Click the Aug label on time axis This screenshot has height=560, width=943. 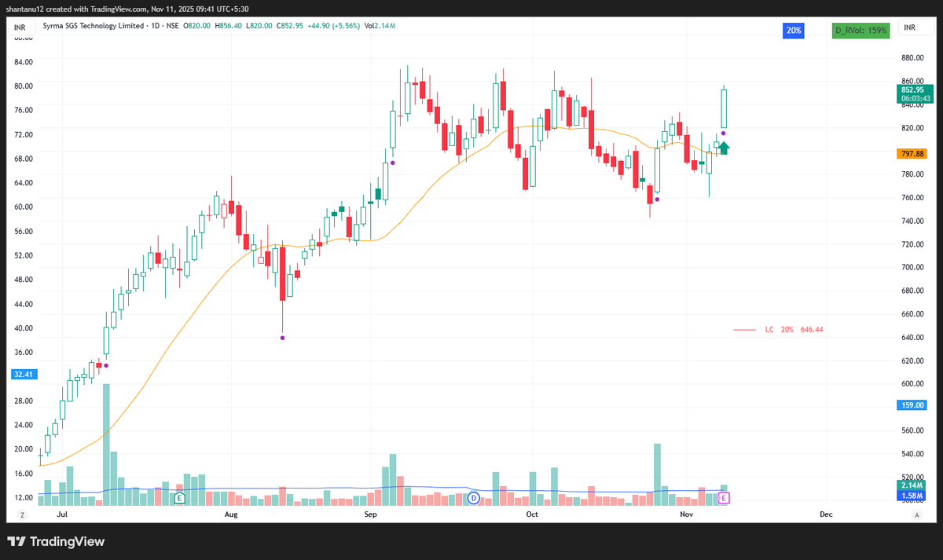[231, 514]
